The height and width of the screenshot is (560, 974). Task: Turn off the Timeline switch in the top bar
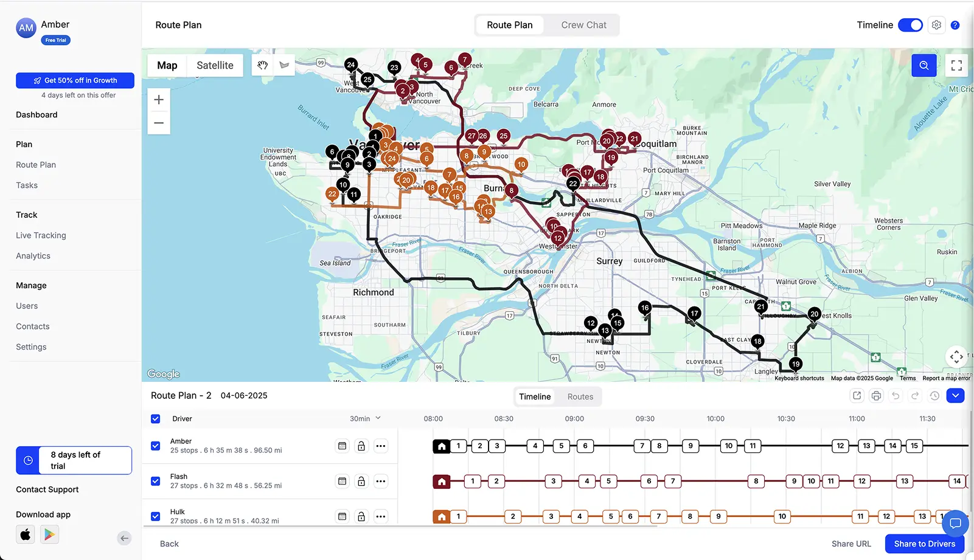(910, 25)
